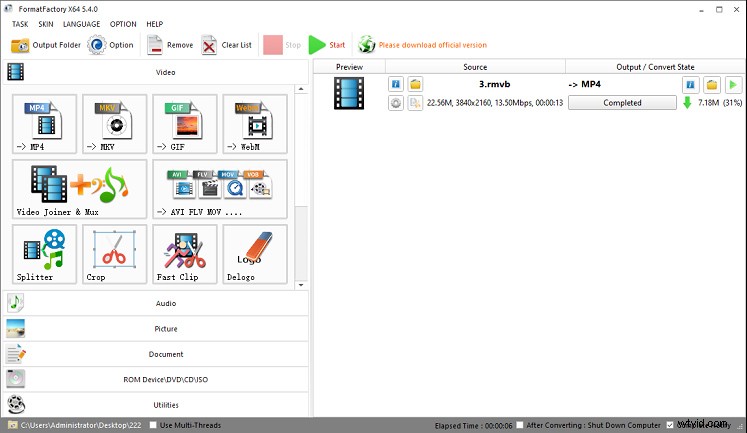The width and height of the screenshot is (747, 433).
Task: Click the '7.18M (31%)' output size text
Action: point(720,103)
